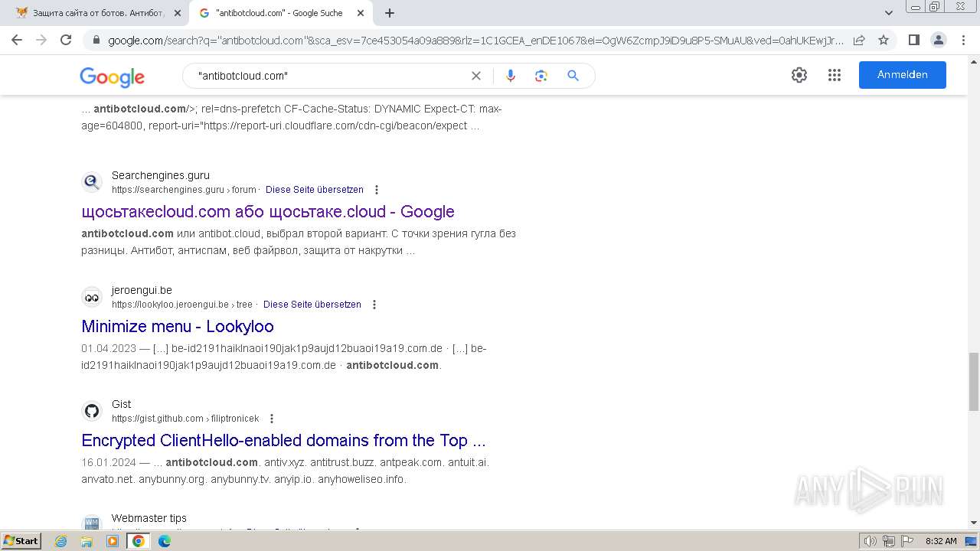Clear the search query with the X

(x=476, y=76)
